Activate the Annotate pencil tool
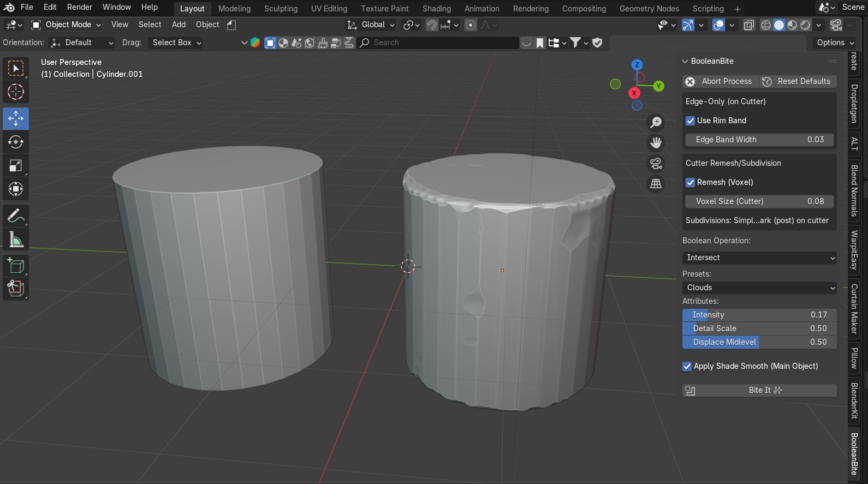The width and height of the screenshot is (868, 484). click(x=16, y=216)
